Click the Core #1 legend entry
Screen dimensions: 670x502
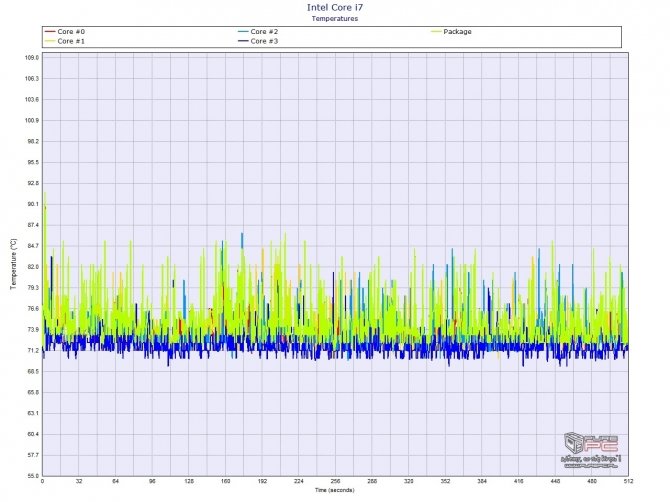pos(65,41)
